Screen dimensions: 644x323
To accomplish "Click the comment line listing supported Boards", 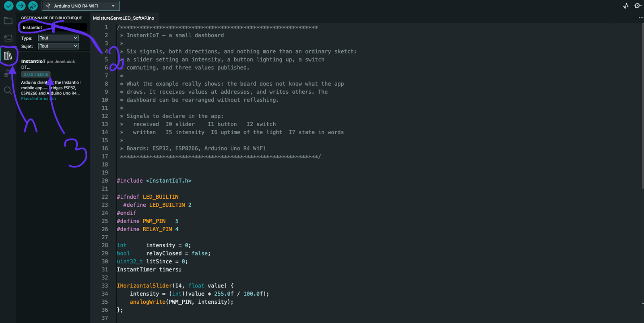I will tap(193, 148).
